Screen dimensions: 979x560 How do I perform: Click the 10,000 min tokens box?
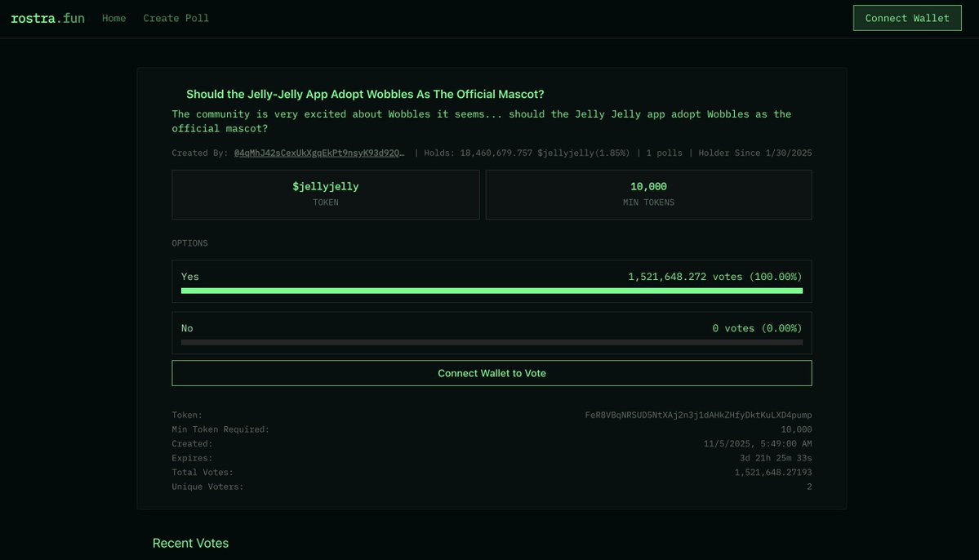[648, 194]
